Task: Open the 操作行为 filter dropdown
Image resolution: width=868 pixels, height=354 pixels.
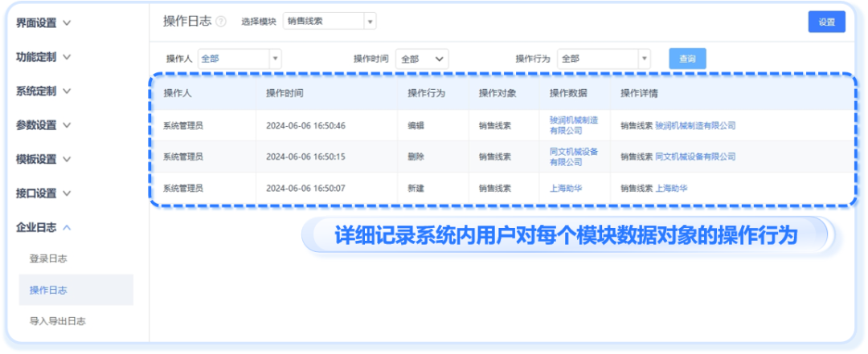Action: click(x=603, y=59)
